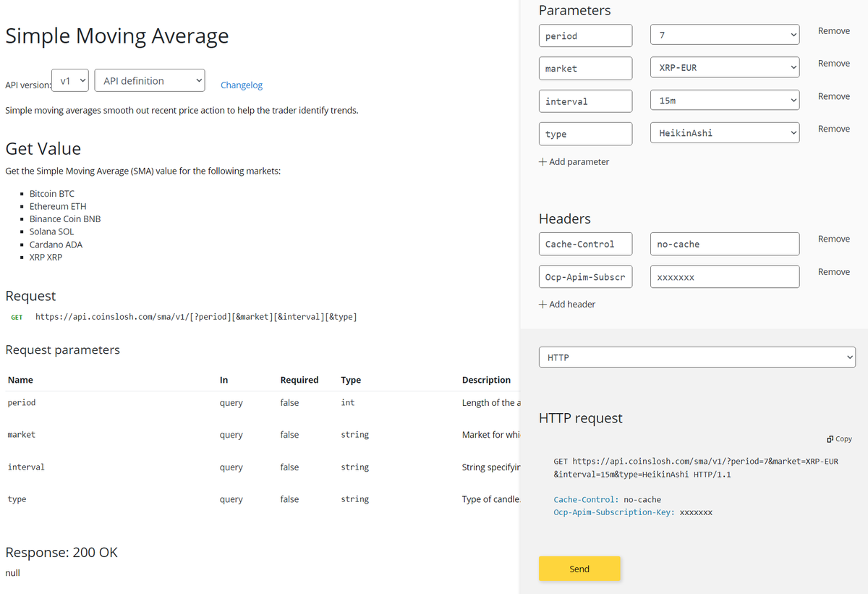868x594 pixels.
Task: Click the period row in request parameters table
Action: [x=262, y=403]
